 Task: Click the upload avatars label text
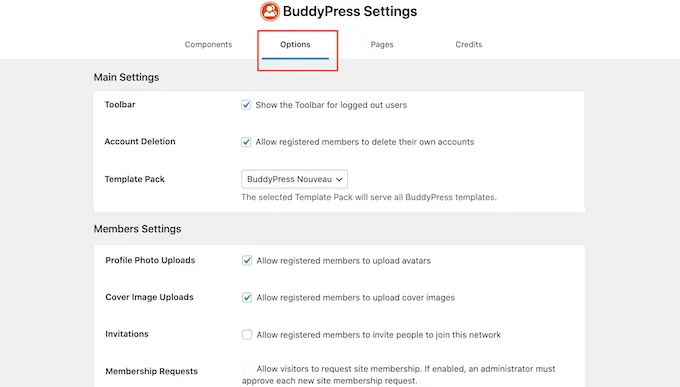pos(343,261)
